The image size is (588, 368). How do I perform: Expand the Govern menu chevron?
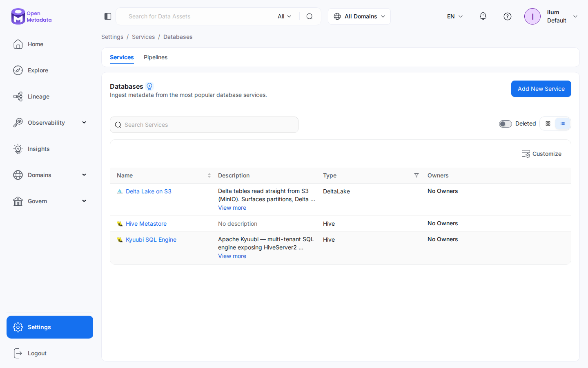pos(84,201)
